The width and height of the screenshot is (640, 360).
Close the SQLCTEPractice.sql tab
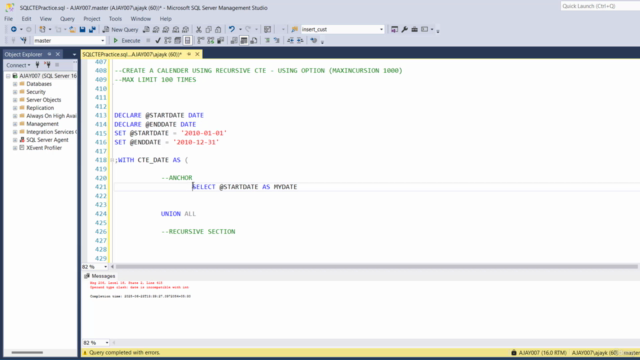(197, 54)
